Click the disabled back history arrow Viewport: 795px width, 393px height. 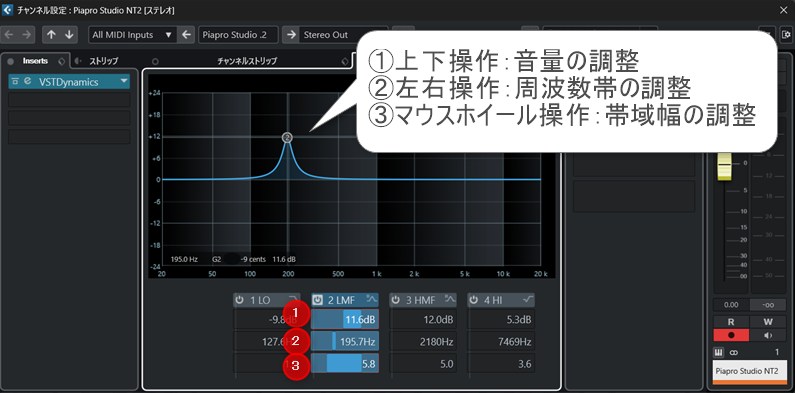10,34
